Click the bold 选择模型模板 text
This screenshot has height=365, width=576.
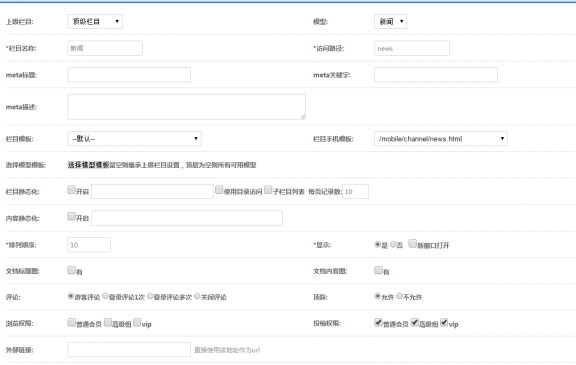tap(89, 165)
